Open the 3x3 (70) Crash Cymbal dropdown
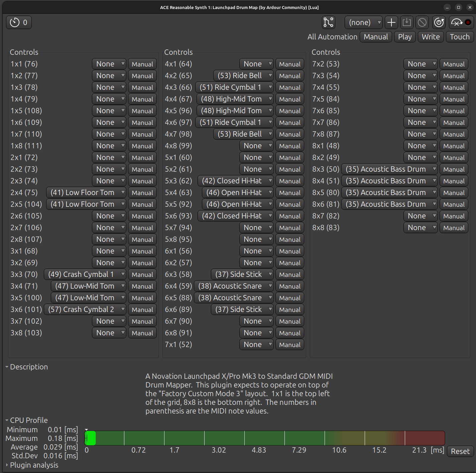Viewport: 476px width, 473px height. tap(85, 275)
